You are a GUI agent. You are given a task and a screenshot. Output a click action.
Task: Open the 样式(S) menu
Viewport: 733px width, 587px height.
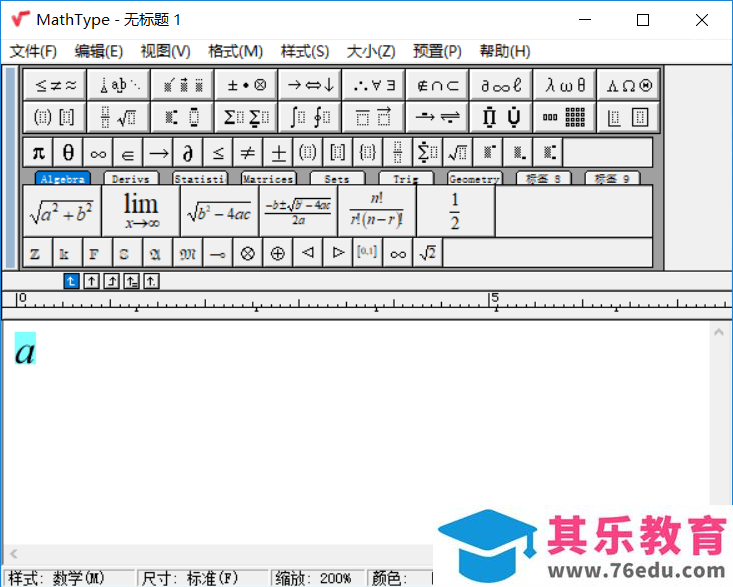[305, 51]
